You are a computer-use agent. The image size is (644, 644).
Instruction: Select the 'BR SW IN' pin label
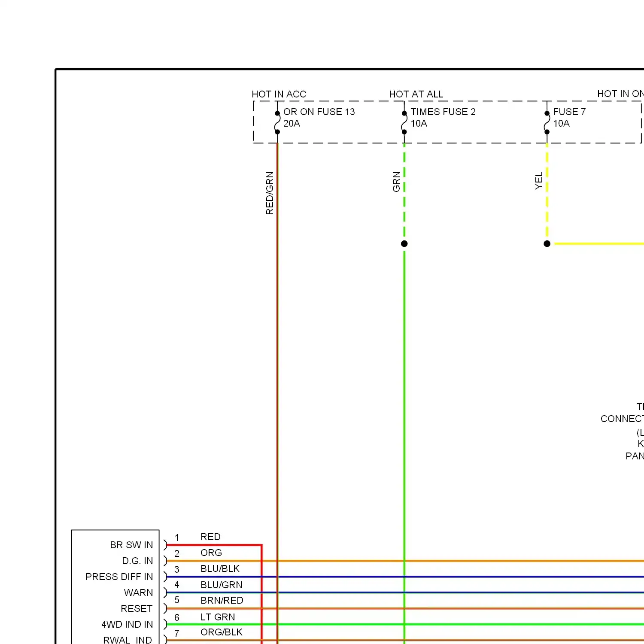pos(131,545)
